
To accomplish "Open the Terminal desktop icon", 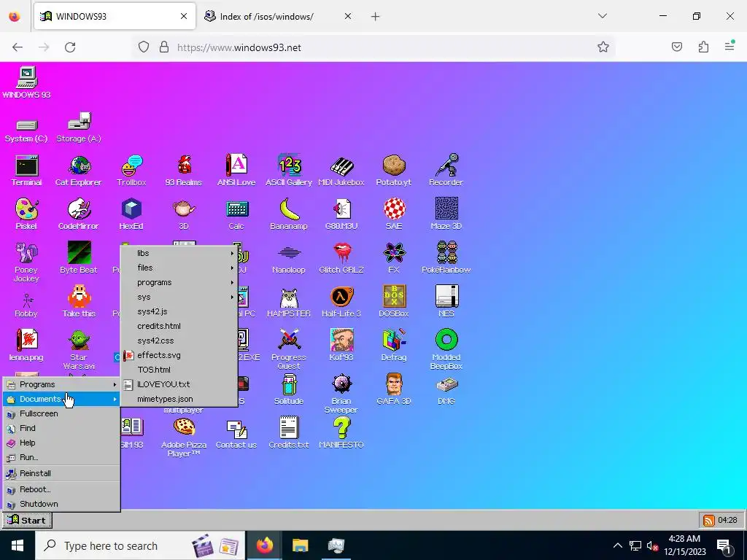I will coord(27,170).
